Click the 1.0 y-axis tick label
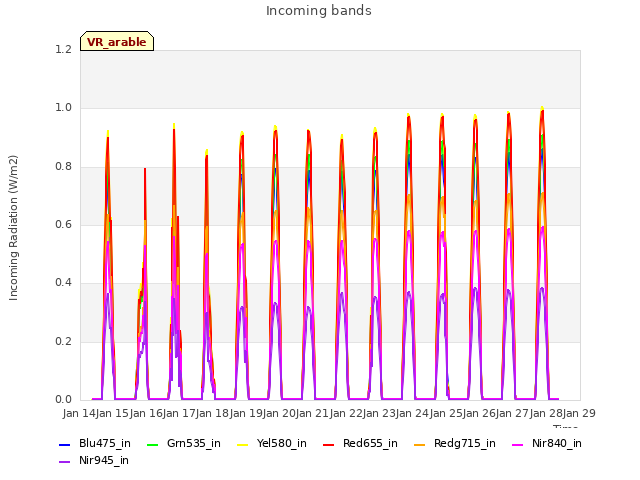 tap(64, 108)
